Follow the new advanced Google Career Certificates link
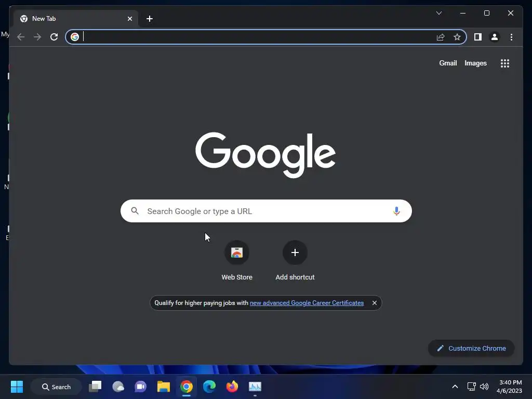This screenshot has height=399, width=532. [x=307, y=303]
